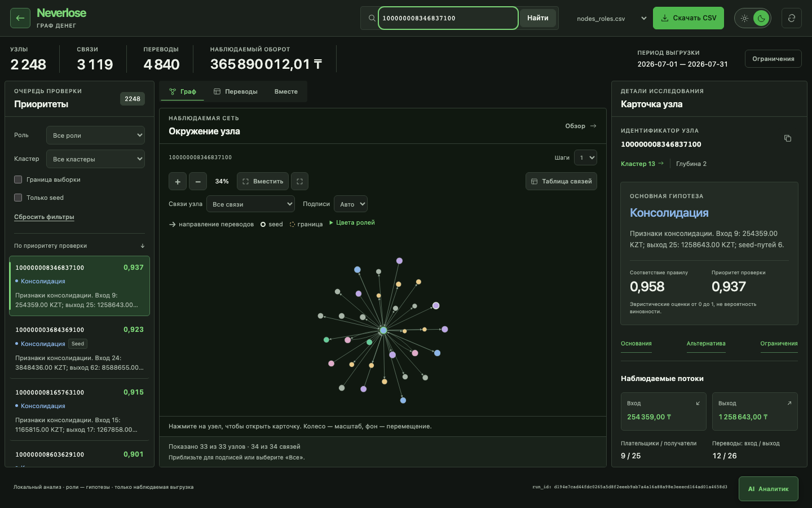Click the Вход flow card 254 359,00 ₸
The width and height of the screenshot is (812, 508).
click(x=663, y=411)
